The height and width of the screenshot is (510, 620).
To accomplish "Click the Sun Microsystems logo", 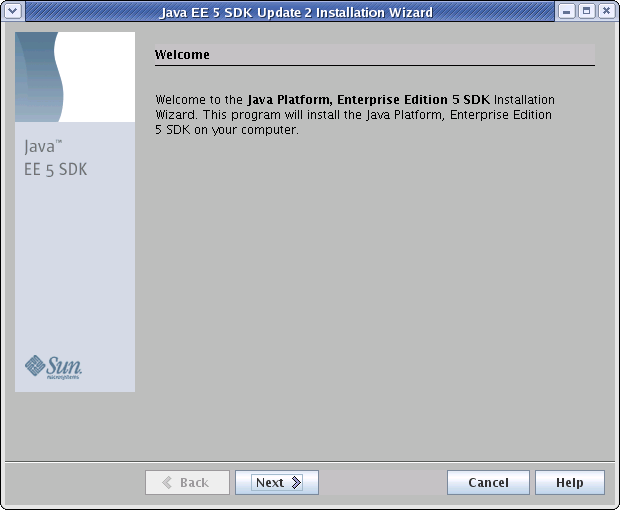I will point(53,367).
